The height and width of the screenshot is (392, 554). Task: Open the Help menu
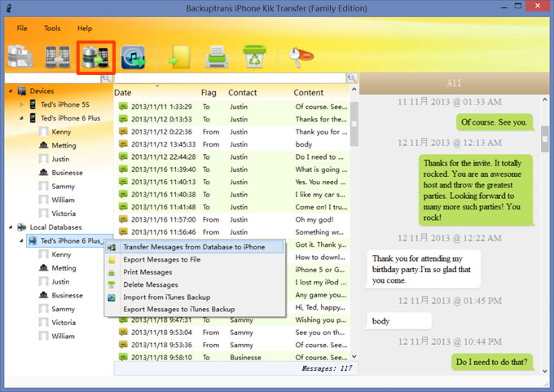tap(85, 29)
